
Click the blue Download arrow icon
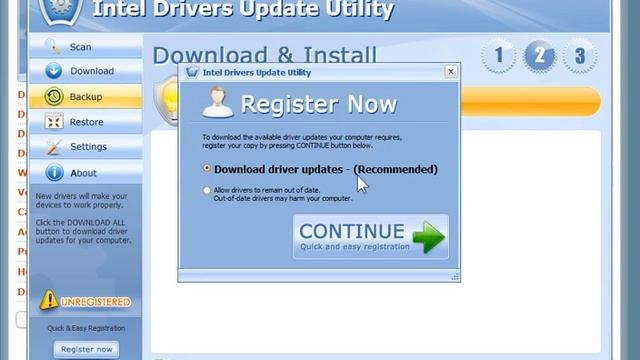tap(53, 71)
